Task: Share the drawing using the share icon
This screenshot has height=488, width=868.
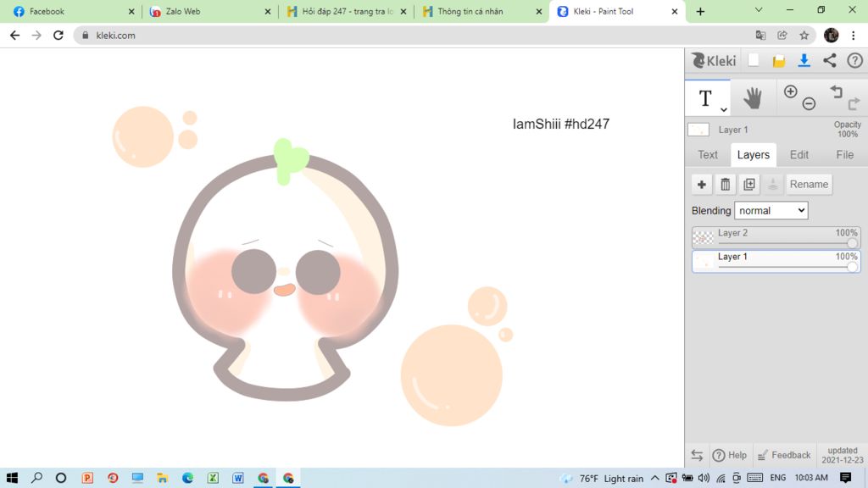Action: pyautogui.click(x=829, y=60)
